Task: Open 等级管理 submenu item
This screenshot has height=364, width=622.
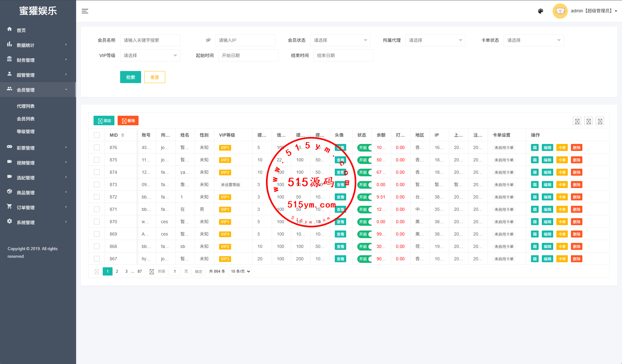Action: coord(26,132)
